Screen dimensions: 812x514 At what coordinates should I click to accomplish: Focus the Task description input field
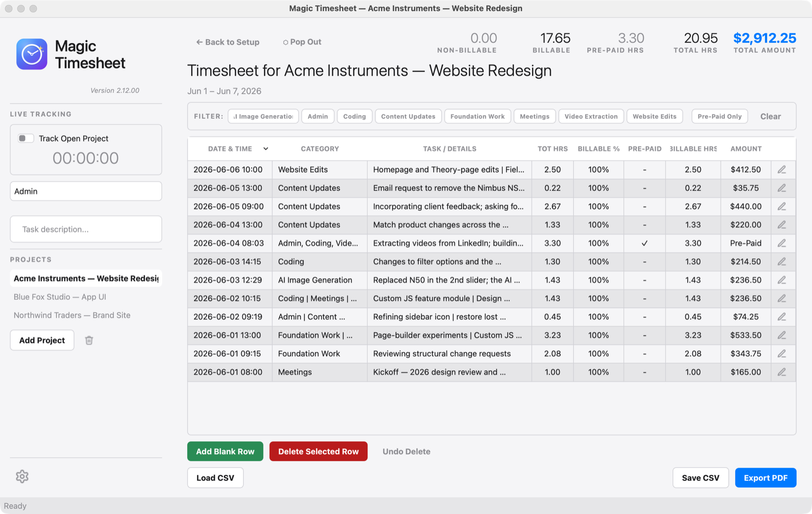[x=86, y=229]
